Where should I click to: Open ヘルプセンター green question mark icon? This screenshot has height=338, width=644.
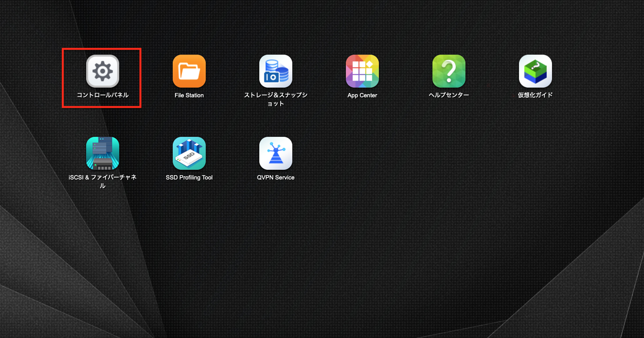449,71
